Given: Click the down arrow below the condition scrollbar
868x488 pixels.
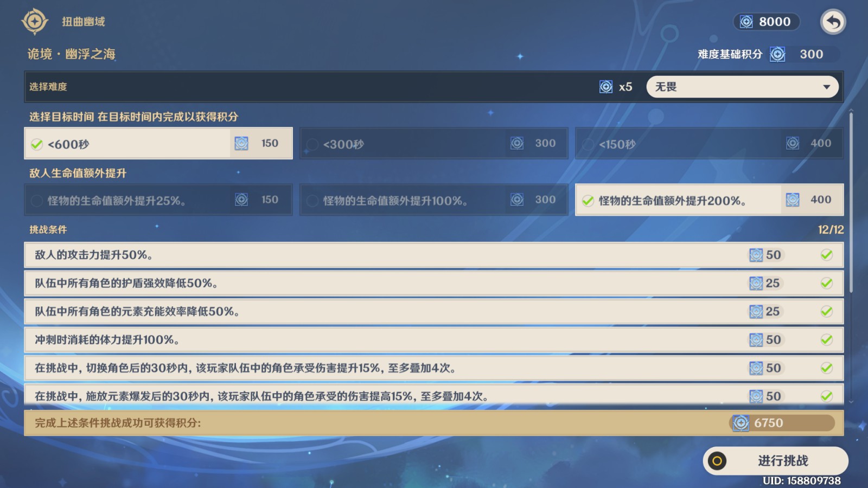Looking at the screenshot, I should click(851, 402).
